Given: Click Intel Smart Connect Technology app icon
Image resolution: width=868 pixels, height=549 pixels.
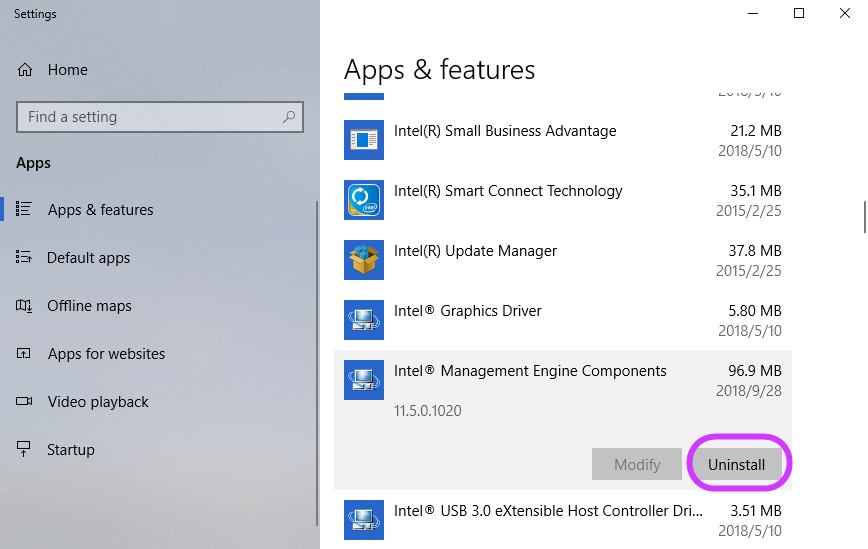Looking at the screenshot, I should tap(364, 200).
